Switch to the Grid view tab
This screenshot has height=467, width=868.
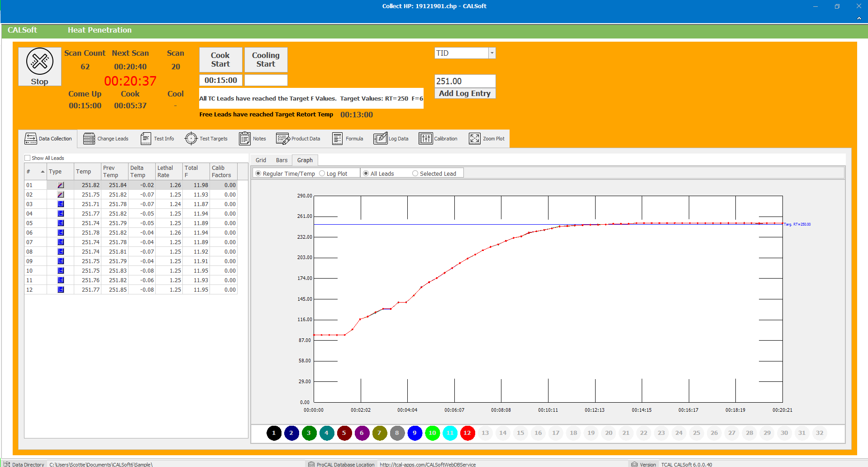coord(261,160)
